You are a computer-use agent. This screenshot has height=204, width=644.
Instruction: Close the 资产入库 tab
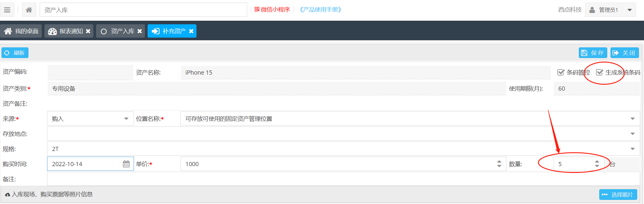tap(140, 31)
